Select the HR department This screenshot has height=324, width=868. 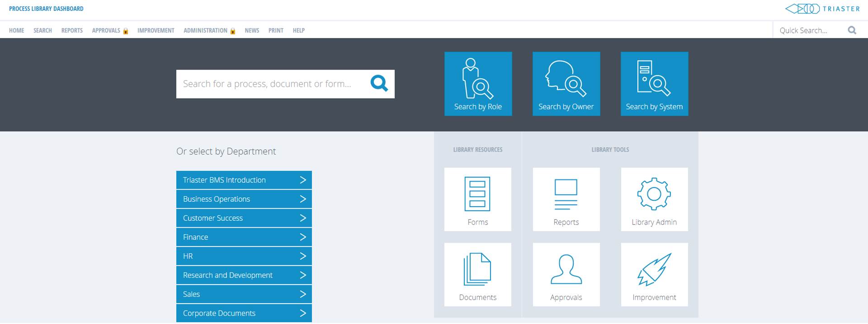click(x=244, y=256)
